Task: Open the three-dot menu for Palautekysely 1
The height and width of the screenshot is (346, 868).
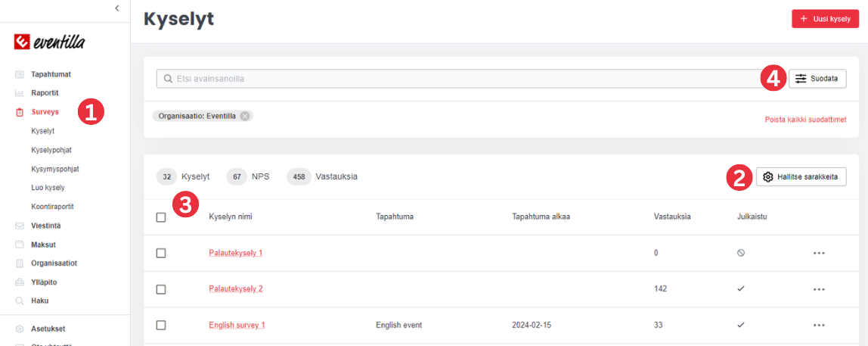Action: point(820,254)
